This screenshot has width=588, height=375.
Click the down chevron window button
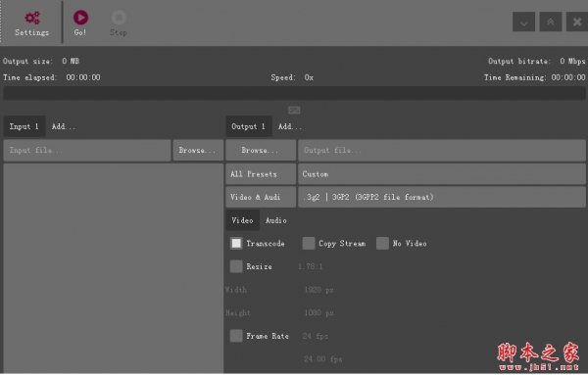pyautogui.click(x=523, y=23)
